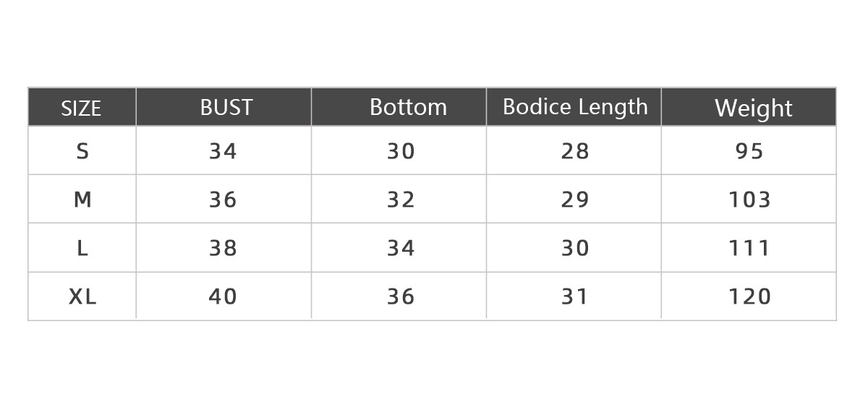868x397 pixels.
Task: Click bodice length value 28
Action: point(575,151)
